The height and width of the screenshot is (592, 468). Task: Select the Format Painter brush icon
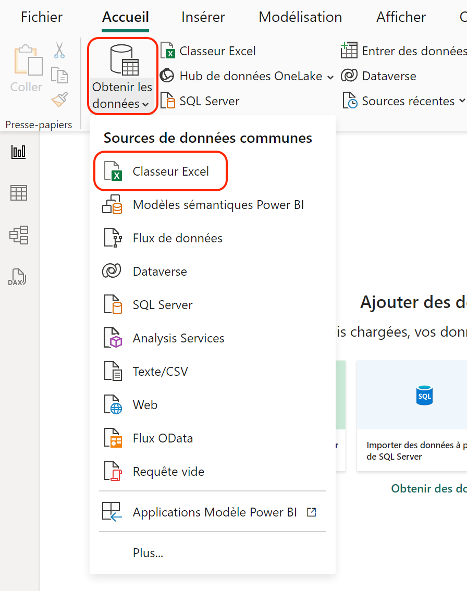click(x=60, y=100)
